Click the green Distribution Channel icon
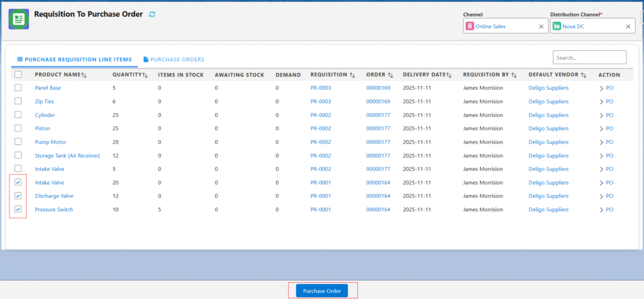644x299 pixels. (557, 26)
